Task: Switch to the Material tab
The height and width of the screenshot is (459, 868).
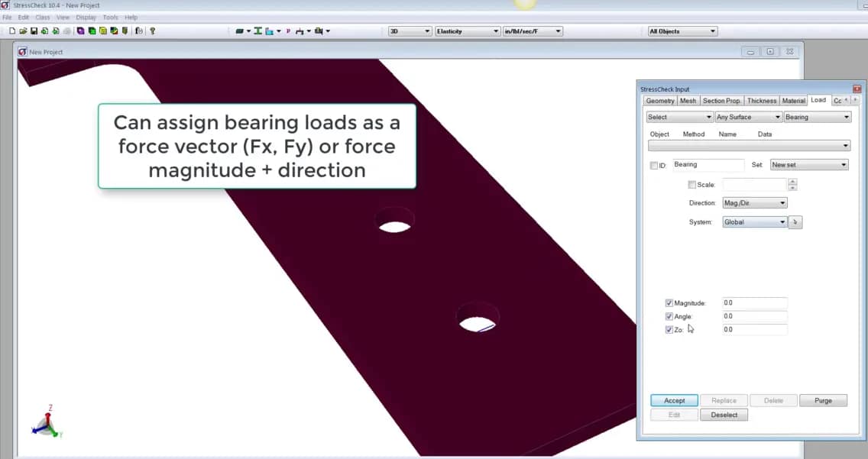Action: click(794, 100)
